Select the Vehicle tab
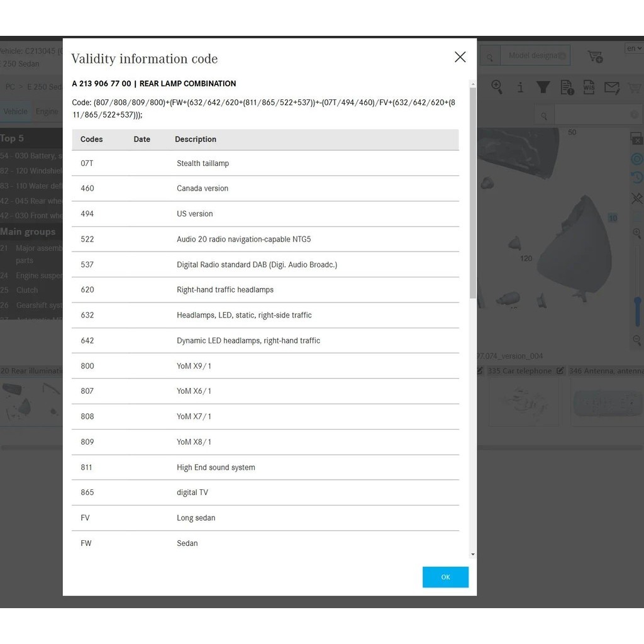The height and width of the screenshot is (644, 644). (x=16, y=112)
